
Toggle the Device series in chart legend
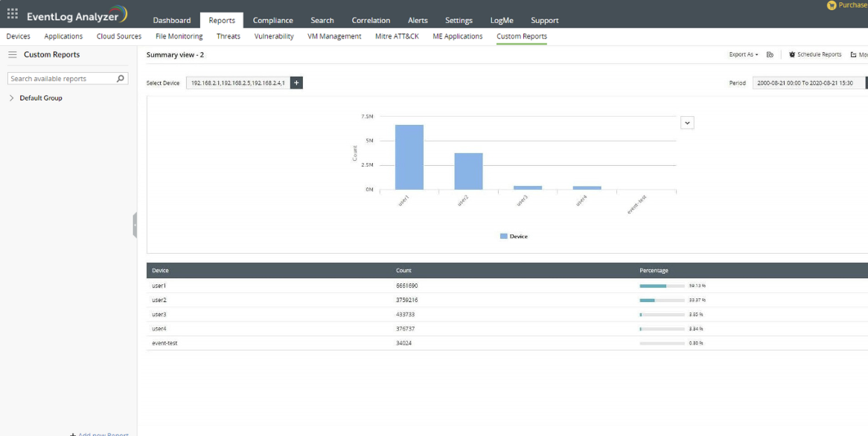pos(514,237)
